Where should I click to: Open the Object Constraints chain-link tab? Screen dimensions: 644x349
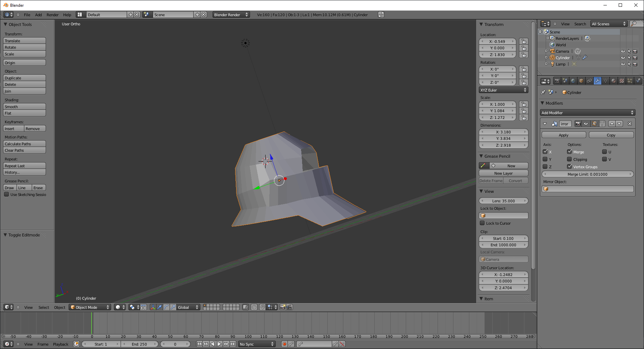(589, 81)
